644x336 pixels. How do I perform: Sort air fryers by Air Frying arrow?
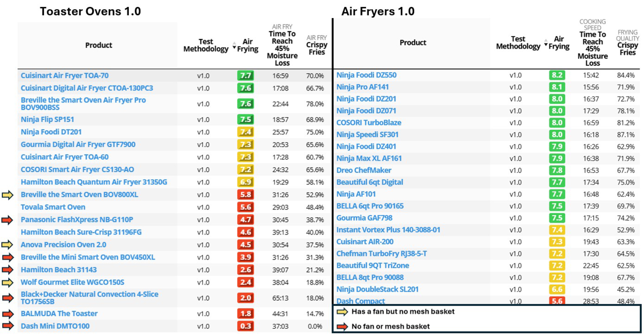(x=546, y=43)
